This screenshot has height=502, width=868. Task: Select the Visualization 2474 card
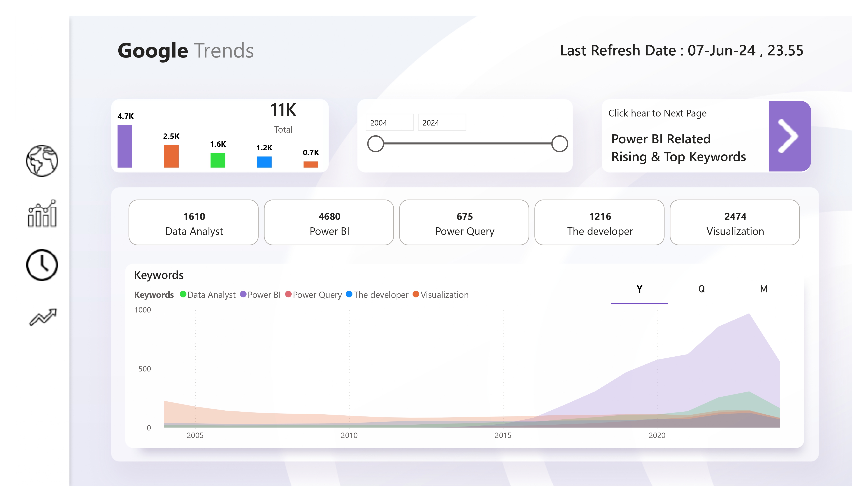coord(735,223)
